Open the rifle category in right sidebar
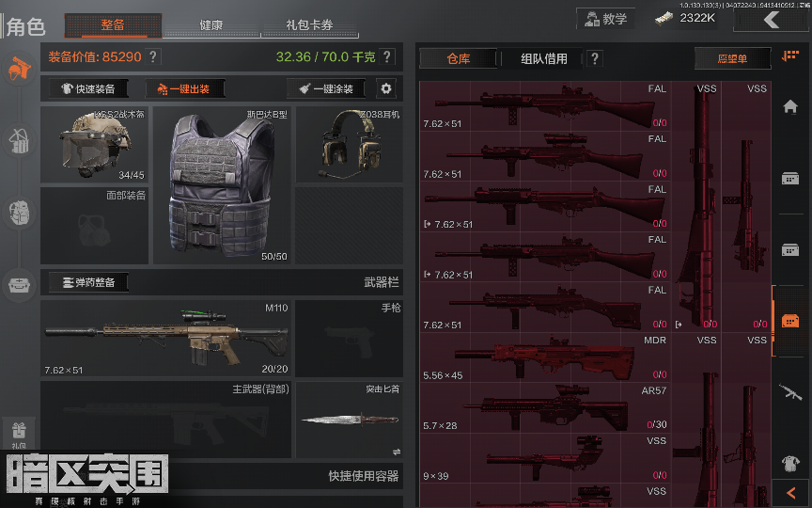The width and height of the screenshot is (812, 508). 790,392
